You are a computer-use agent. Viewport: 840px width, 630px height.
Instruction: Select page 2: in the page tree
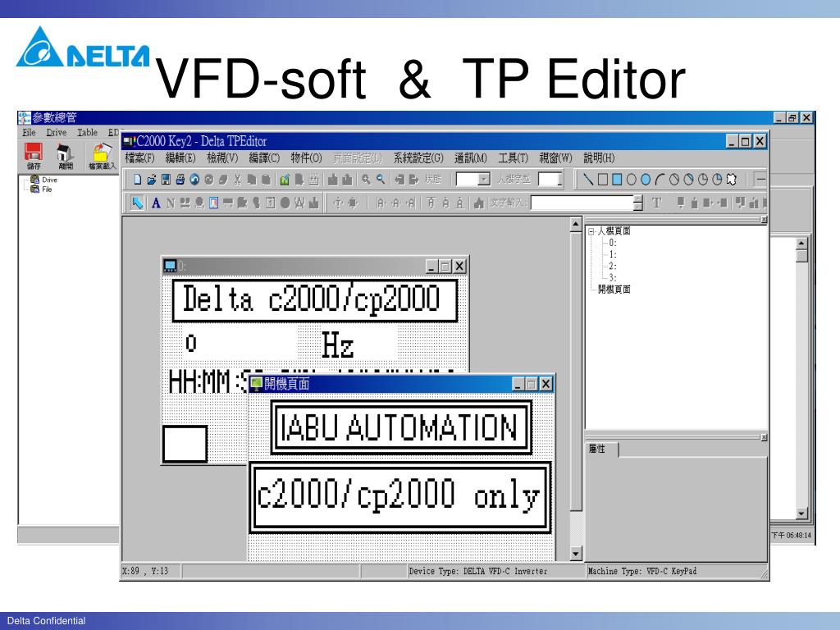click(x=613, y=267)
